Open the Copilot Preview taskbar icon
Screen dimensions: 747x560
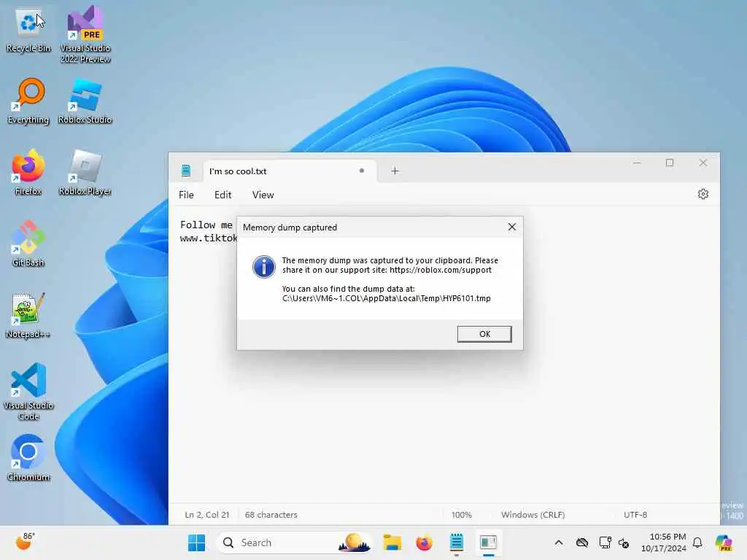click(x=724, y=542)
